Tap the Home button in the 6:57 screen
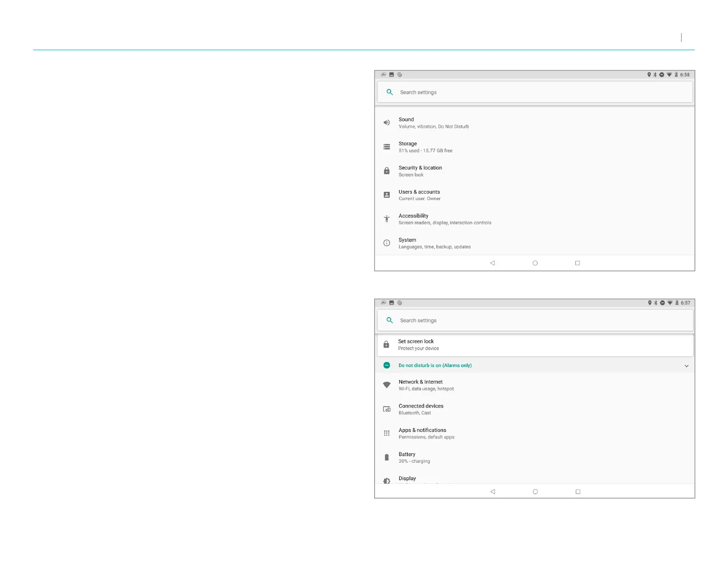Viewport: 728px width, 563px height. coord(535,492)
